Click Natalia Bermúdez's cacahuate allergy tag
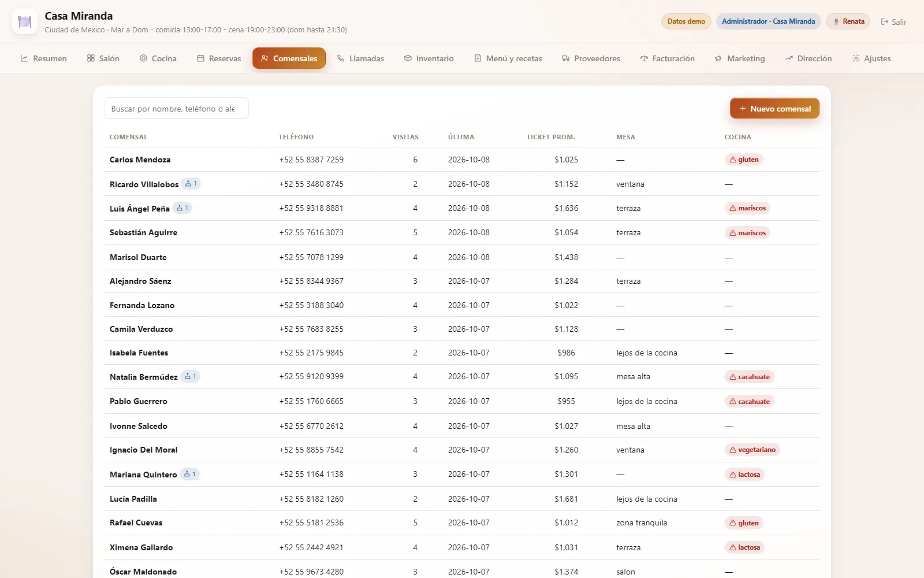 point(750,377)
